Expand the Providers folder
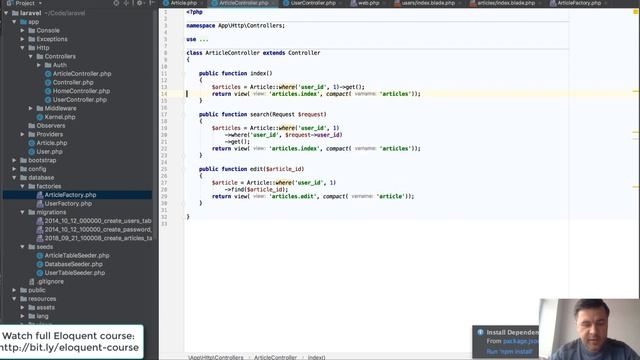 tap(22, 134)
